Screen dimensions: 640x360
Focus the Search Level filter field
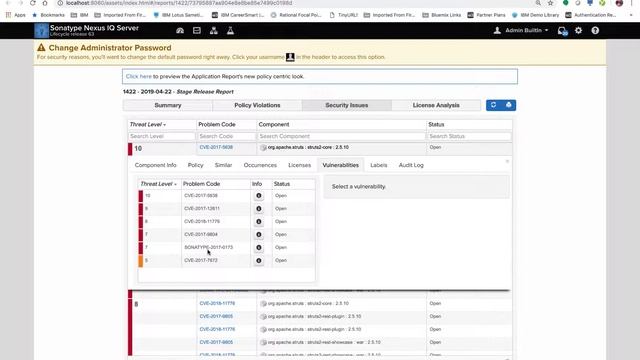162,136
